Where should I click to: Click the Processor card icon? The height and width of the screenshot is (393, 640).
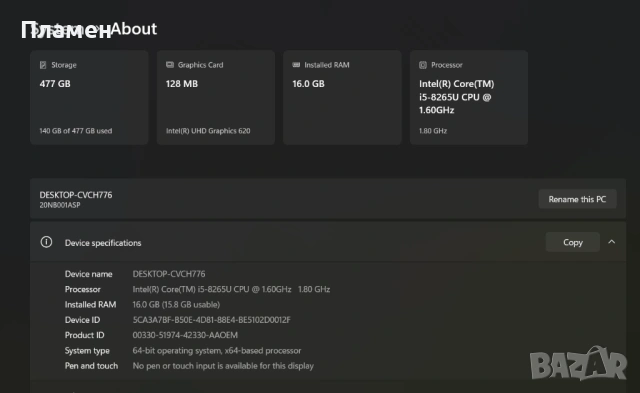pyautogui.click(x=423, y=65)
